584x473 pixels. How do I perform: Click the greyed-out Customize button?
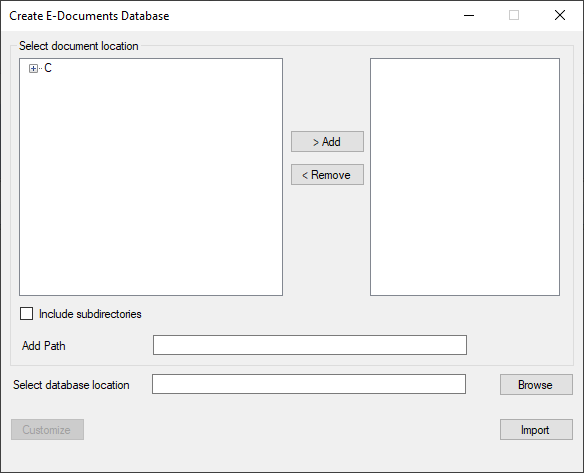point(47,429)
